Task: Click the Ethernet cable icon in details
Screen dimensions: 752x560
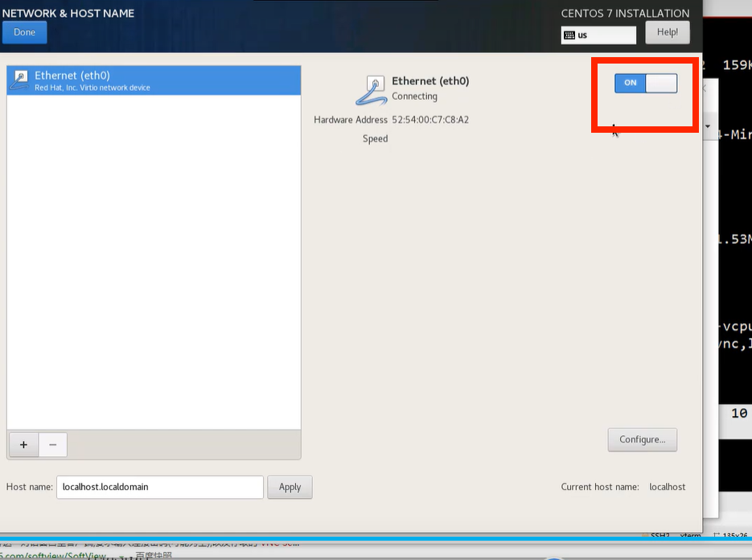Action: pyautogui.click(x=372, y=90)
